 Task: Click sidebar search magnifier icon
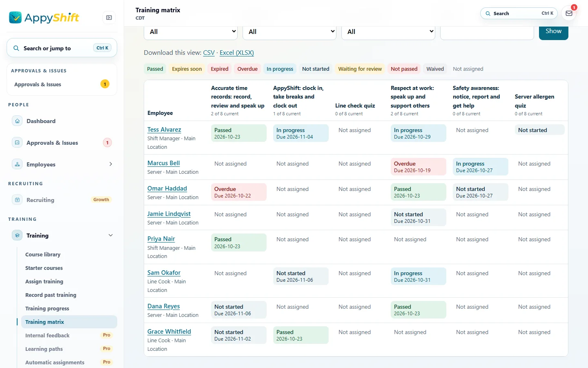pos(16,48)
